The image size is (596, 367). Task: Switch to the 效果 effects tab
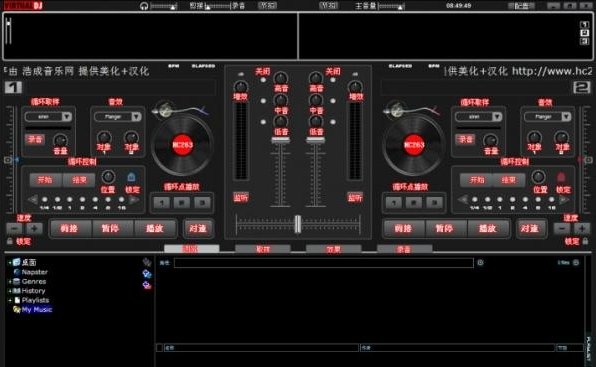click(x=333, y=249)
